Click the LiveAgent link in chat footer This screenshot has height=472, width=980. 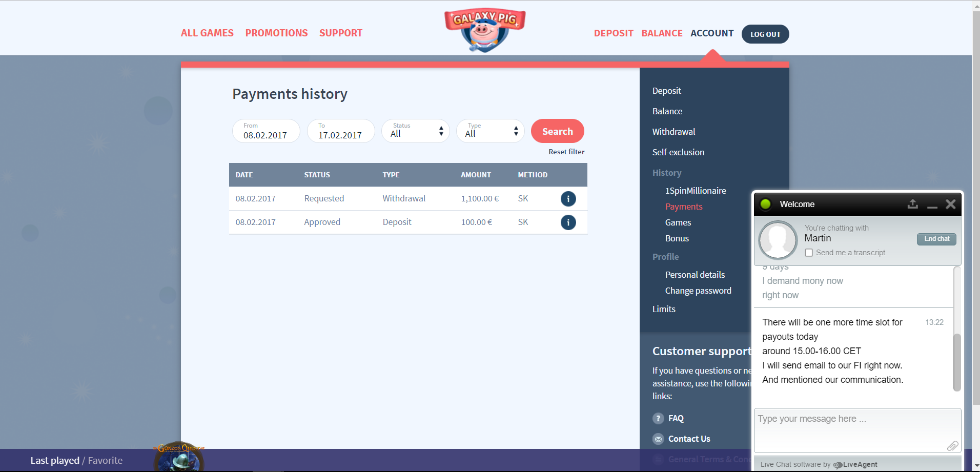855,464
